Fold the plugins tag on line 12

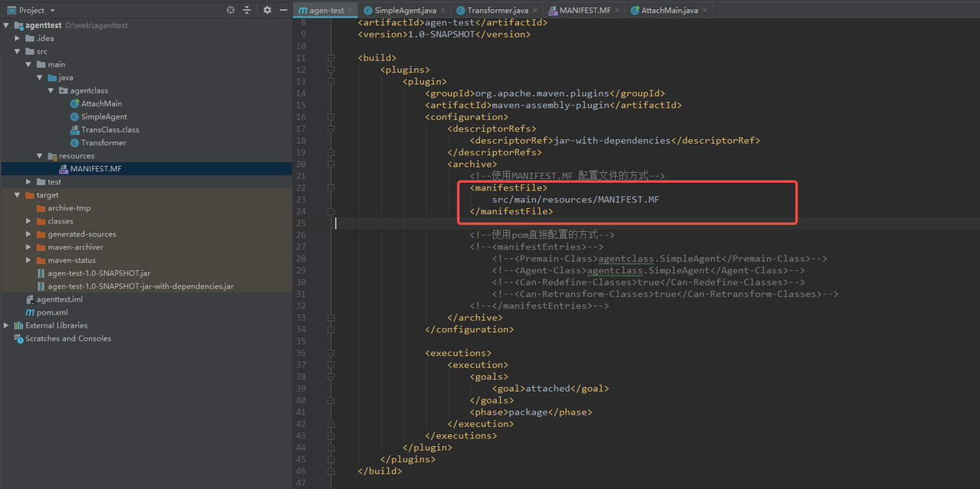pos(331,70)
